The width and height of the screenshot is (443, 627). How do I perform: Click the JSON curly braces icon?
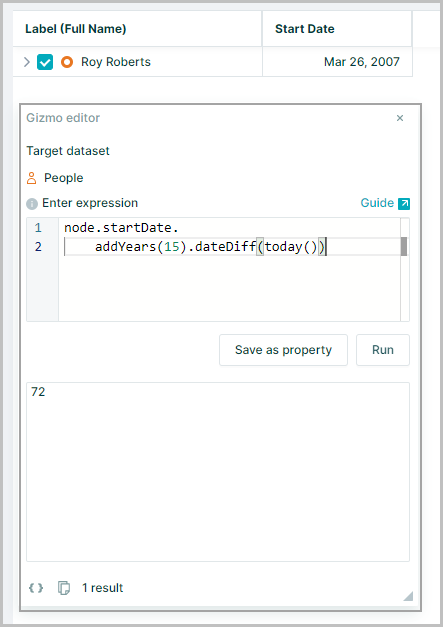tap(36, 588)
